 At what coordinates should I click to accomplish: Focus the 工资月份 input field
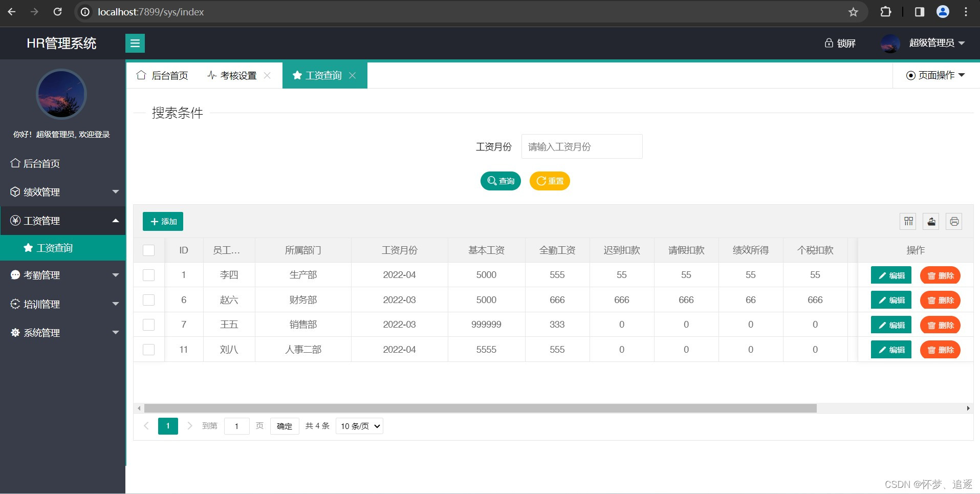(582, 146)
